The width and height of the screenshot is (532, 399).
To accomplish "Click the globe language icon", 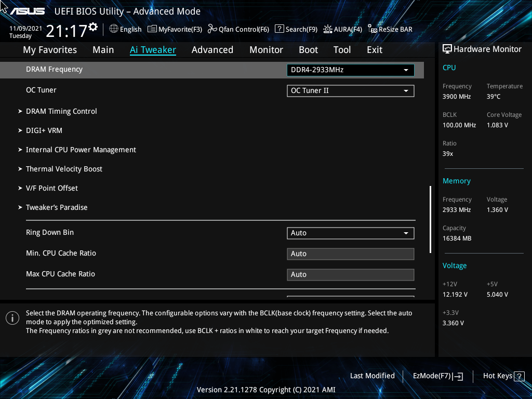I will pyautogui.click(x=114, y=29).
